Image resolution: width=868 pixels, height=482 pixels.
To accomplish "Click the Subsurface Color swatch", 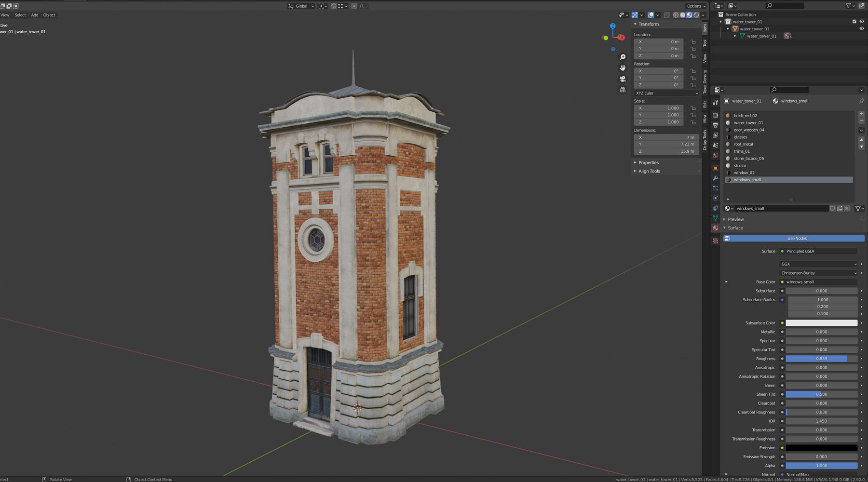I will pyautogui.click(x=821, y=323).
